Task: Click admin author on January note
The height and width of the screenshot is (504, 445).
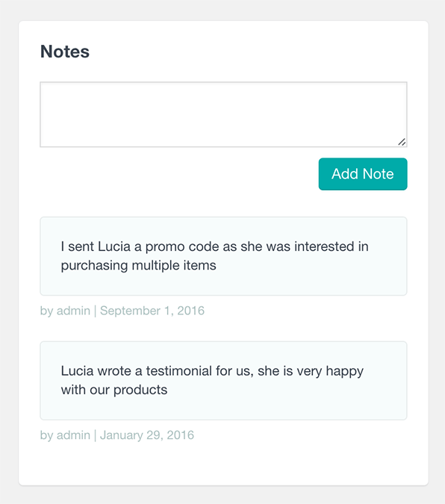Action: tap(73, 435)
